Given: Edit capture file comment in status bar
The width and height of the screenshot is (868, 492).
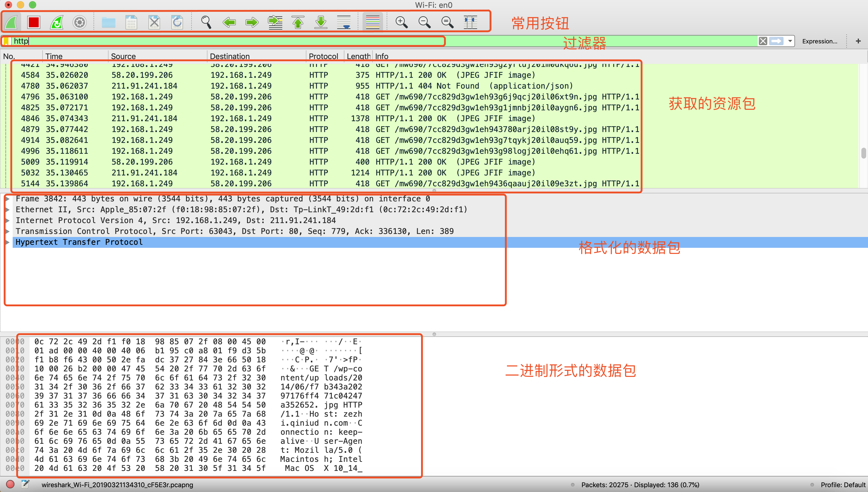Looking at the screenshot, I should [x=25, y=484].
